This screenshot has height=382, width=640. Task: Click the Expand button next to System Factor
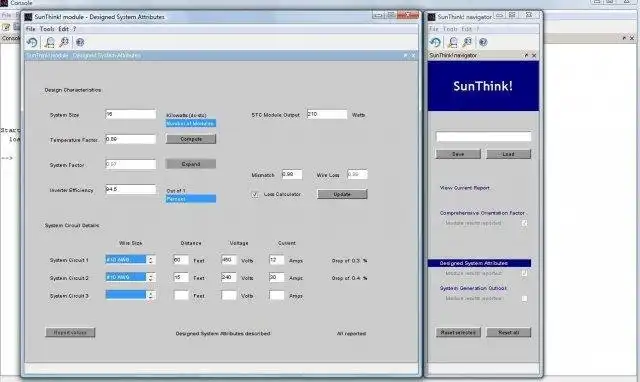pyautogui.click(x=191, y=164)
